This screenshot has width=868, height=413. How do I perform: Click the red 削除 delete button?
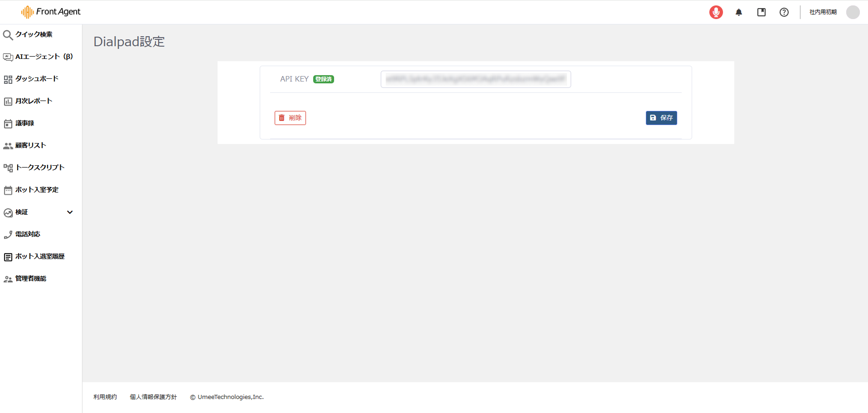(x=290, y=118)
